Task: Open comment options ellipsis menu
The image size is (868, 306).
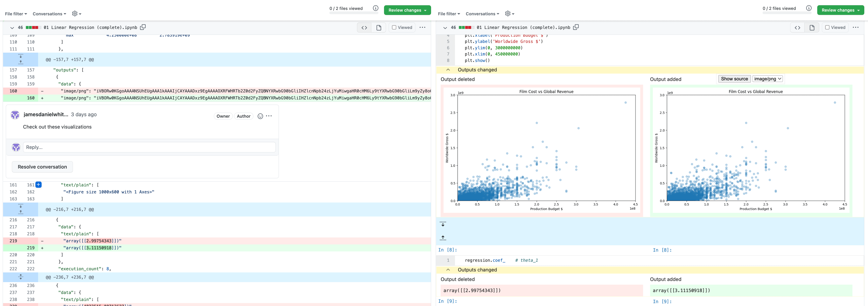Action: pyautogui.click(x=269, y=116)
